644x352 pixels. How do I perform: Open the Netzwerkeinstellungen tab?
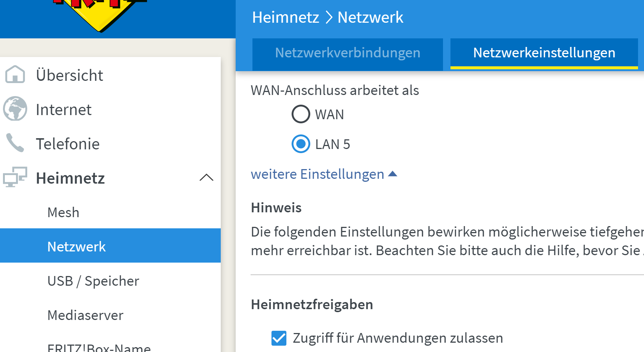(544, 53)
